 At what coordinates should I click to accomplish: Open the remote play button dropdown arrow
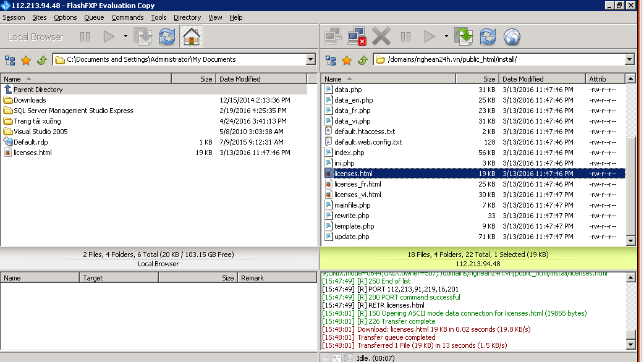(x=446, y=36)
